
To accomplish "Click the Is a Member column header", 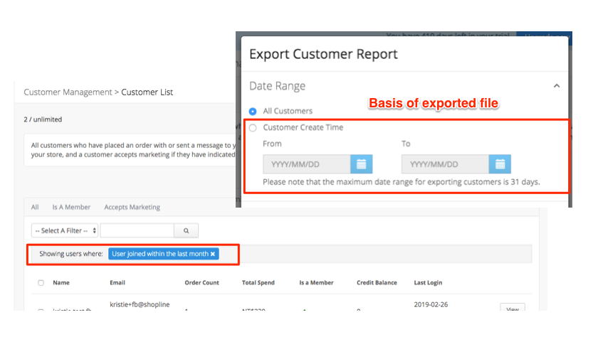I will point(316,282).
